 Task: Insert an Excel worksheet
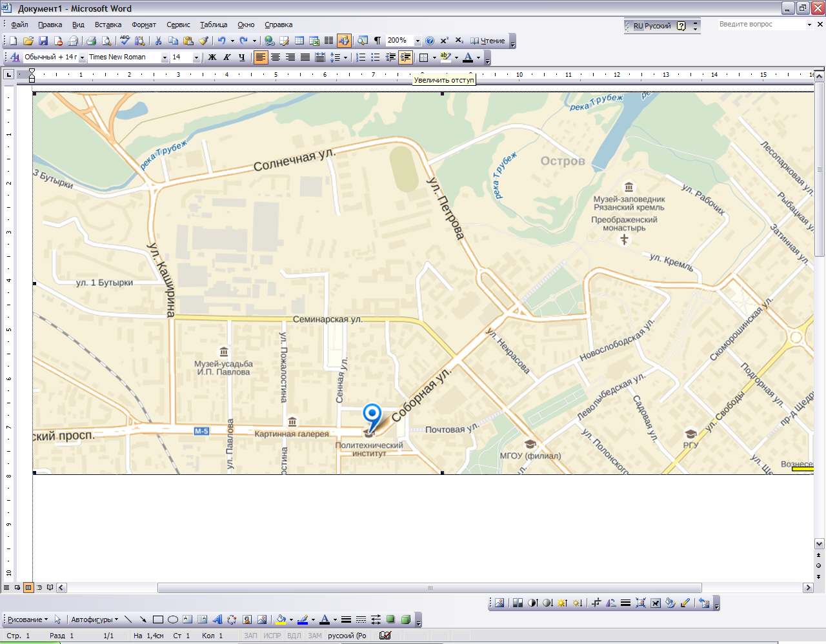pyautogui.click(x=314, y=41)
